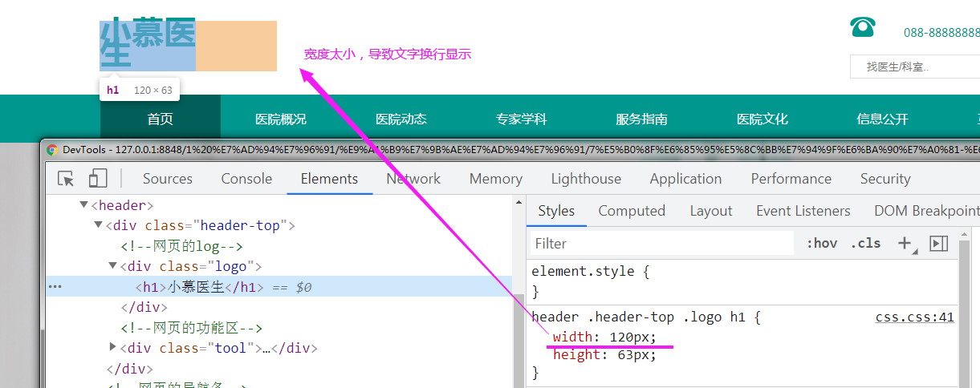Open the css.css:41 source link
Viewport: 980px width, 388px height.
coord(914,317)
